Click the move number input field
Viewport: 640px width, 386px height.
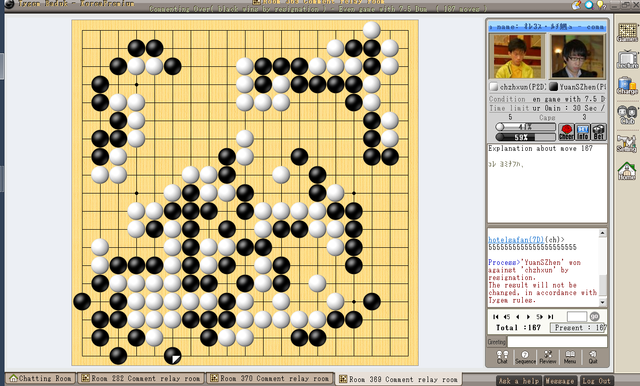(x=577, y=317)
